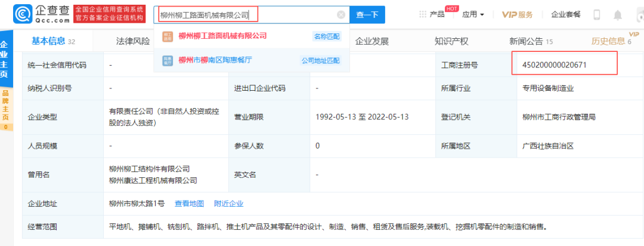This screenshot has height=246, width=644.
Task: Open VIP服务 page
Action: click(x=518, y=15)
